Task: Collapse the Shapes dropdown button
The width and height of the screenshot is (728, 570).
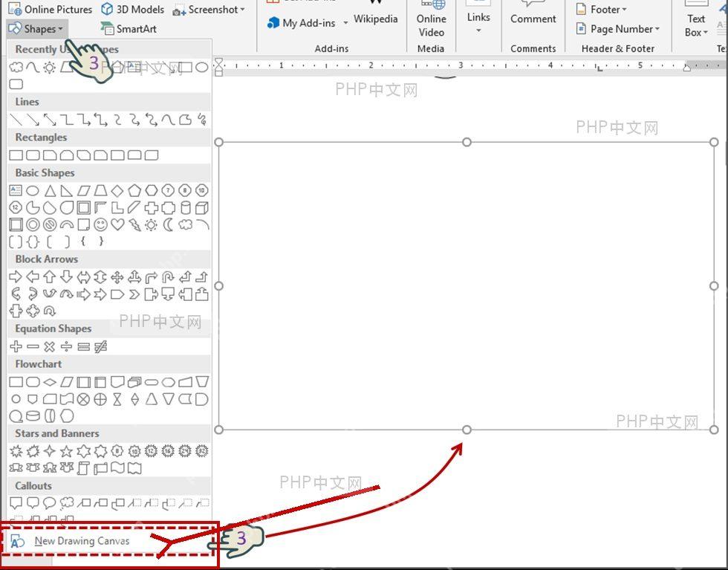Action: tap(36, 29)
